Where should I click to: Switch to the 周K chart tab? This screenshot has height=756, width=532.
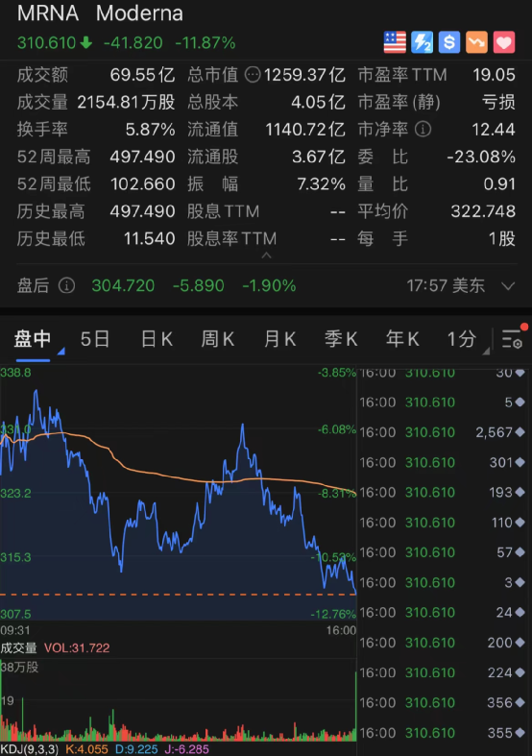[x=218, y=339]
